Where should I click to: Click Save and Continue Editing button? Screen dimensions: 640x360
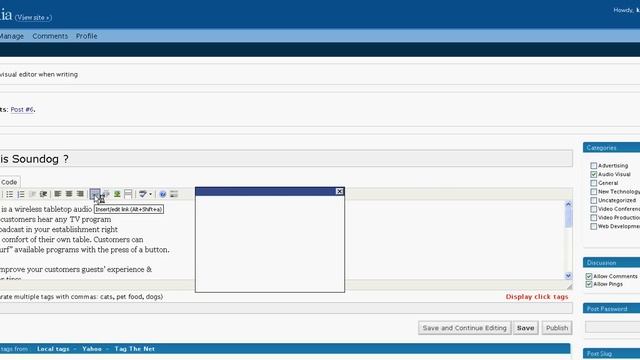point(464,328)
